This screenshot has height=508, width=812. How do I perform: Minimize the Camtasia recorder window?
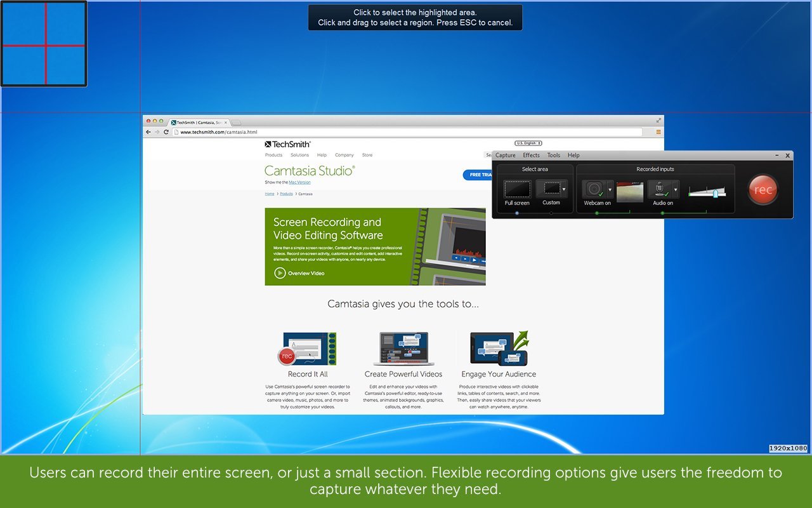[777, 156]
